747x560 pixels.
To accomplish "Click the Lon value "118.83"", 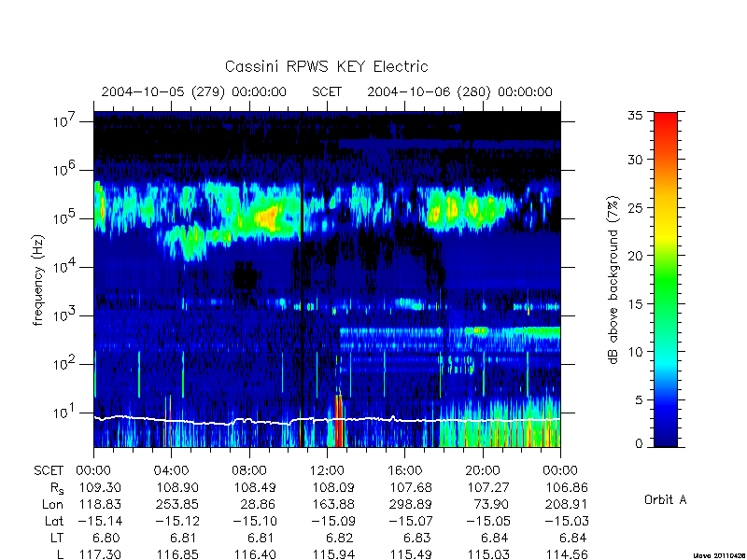I will [x=100, y=504].
